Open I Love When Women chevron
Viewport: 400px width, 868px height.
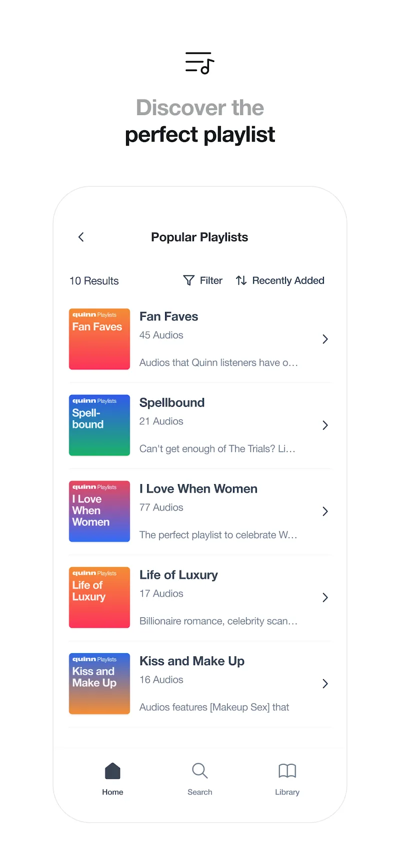[325, 511]
